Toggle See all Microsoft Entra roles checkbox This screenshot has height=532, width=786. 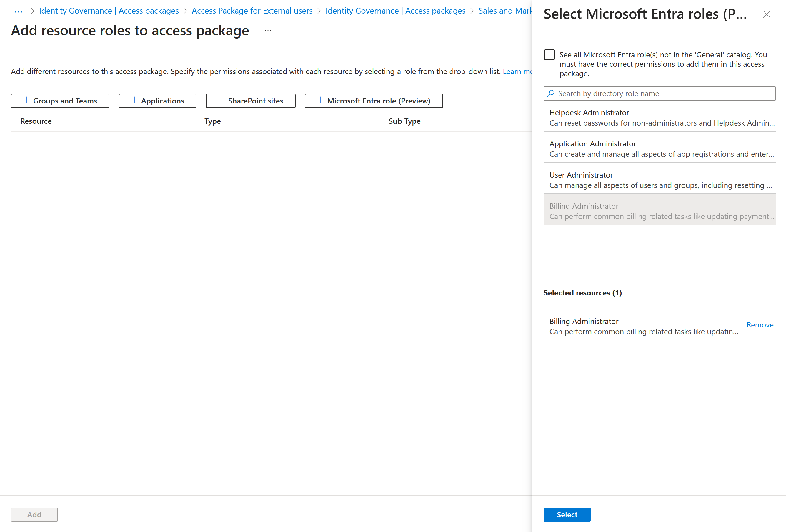(x=549, y=54)
